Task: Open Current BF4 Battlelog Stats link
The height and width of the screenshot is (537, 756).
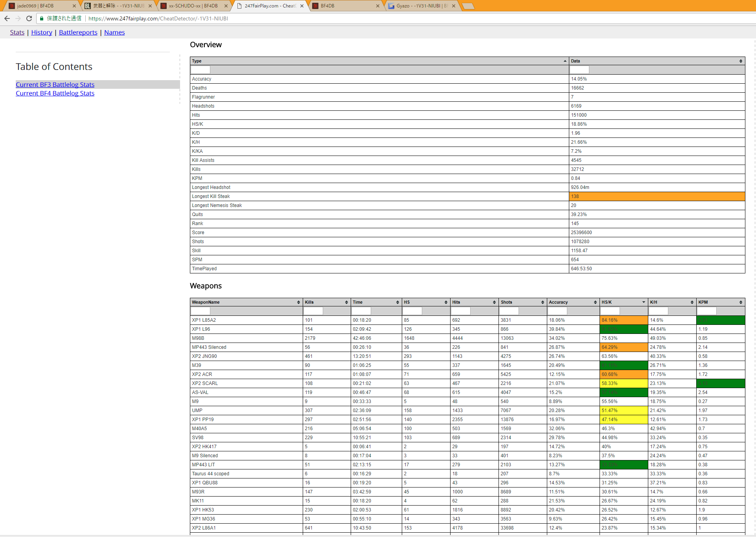Action: coord(55,93)
